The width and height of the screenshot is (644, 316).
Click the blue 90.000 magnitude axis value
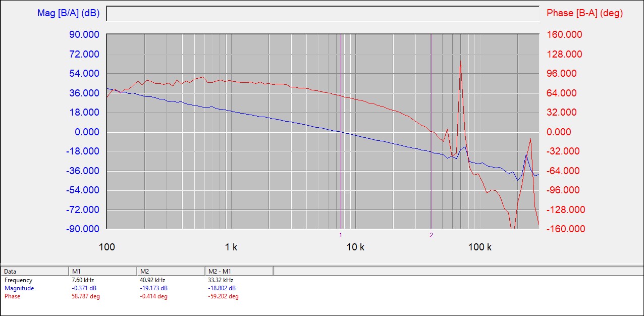coord(85,34)
